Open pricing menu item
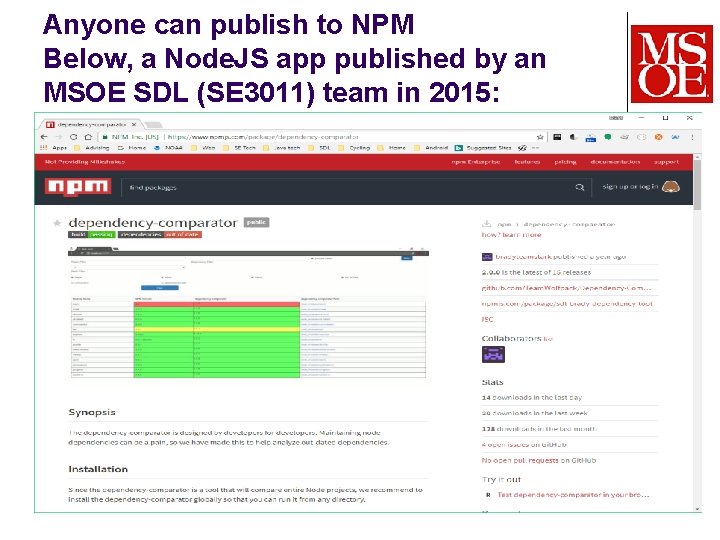 tap(565, 162)
